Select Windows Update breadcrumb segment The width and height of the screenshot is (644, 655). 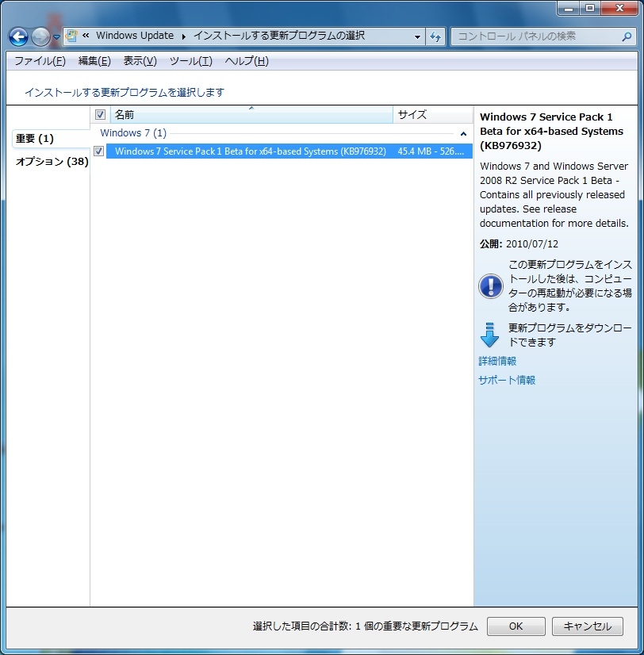135,36
